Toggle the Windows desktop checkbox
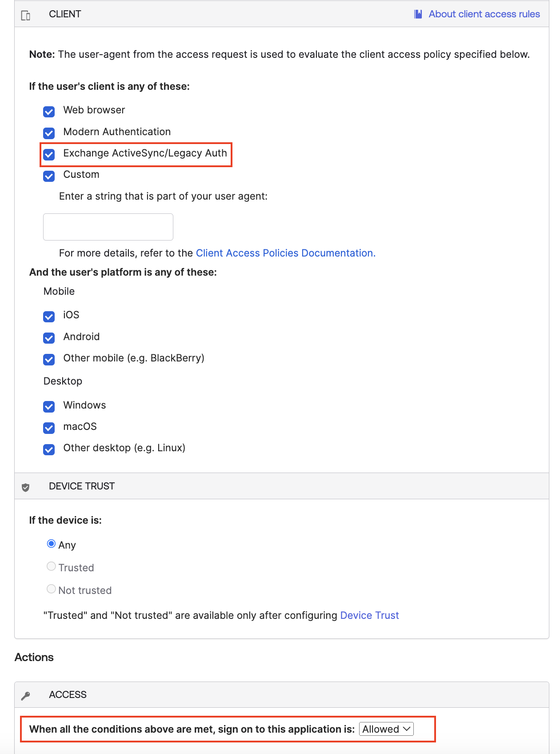Viewport: 560px width, 754px height. (48, 406)
